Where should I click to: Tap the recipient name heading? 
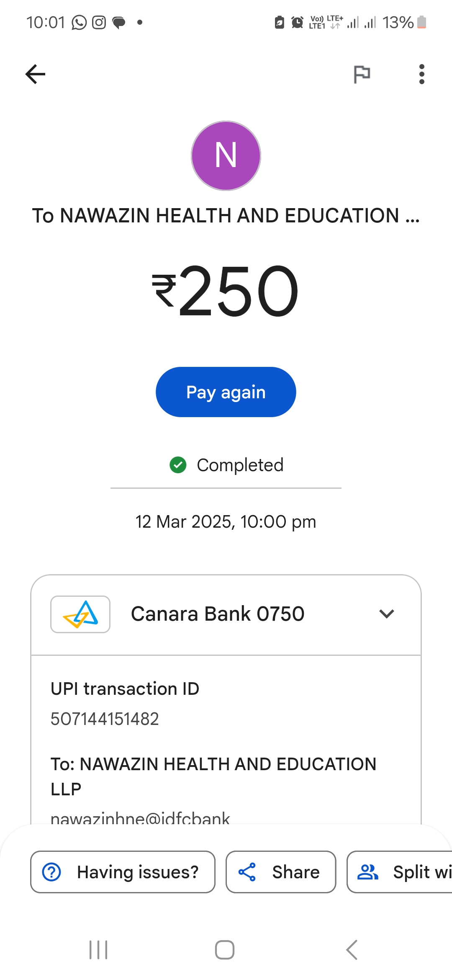point(226,216)
